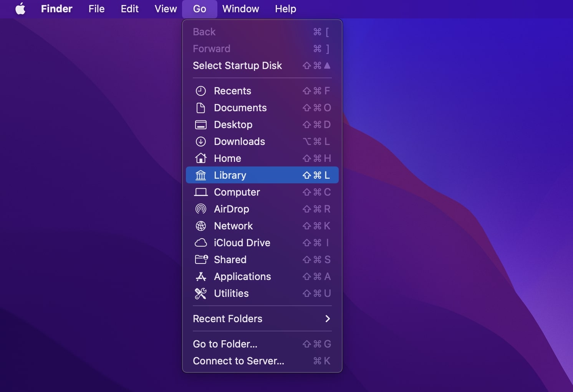Select the Downloads entry label
This screenshot has height=392, width=573.
(x=240, y=142)
